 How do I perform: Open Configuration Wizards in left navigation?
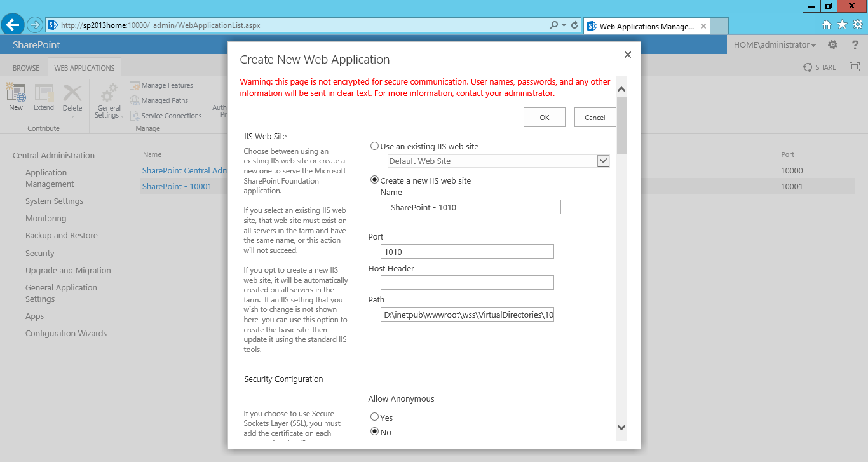66,333
